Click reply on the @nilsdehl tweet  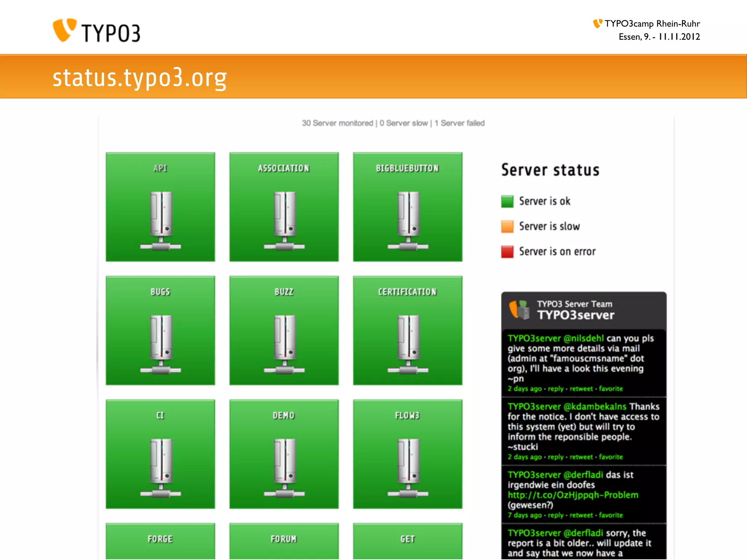556,389
